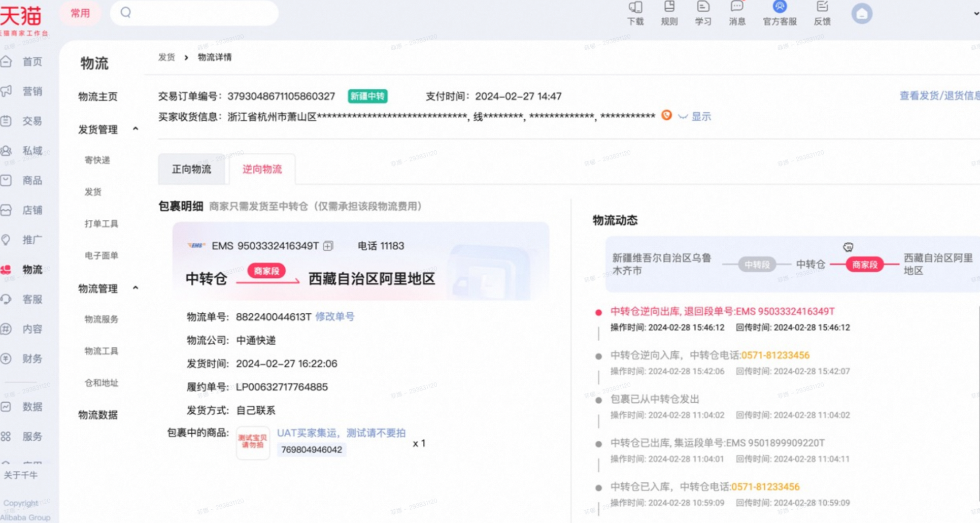The image size is (980, 523).
Task: Open 查看发货/退货信息 link
Action: pyautogui.click(x=939, y=96)
